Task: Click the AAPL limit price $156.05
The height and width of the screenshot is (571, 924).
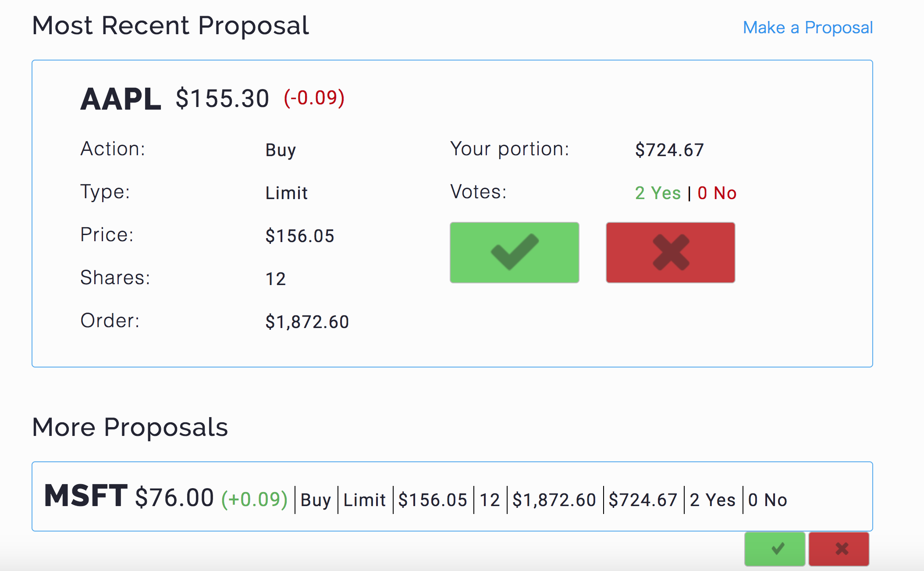Action: (300, 236)
